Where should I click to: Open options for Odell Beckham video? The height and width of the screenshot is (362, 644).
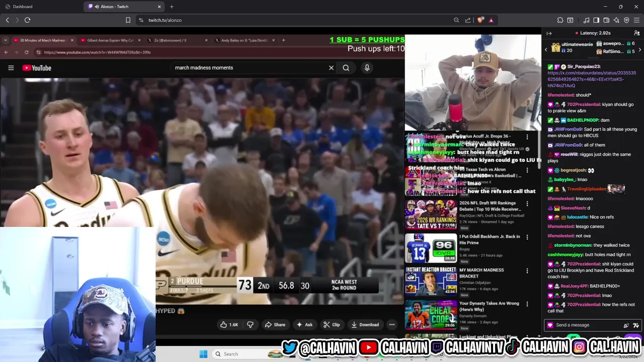coord(527,237)
